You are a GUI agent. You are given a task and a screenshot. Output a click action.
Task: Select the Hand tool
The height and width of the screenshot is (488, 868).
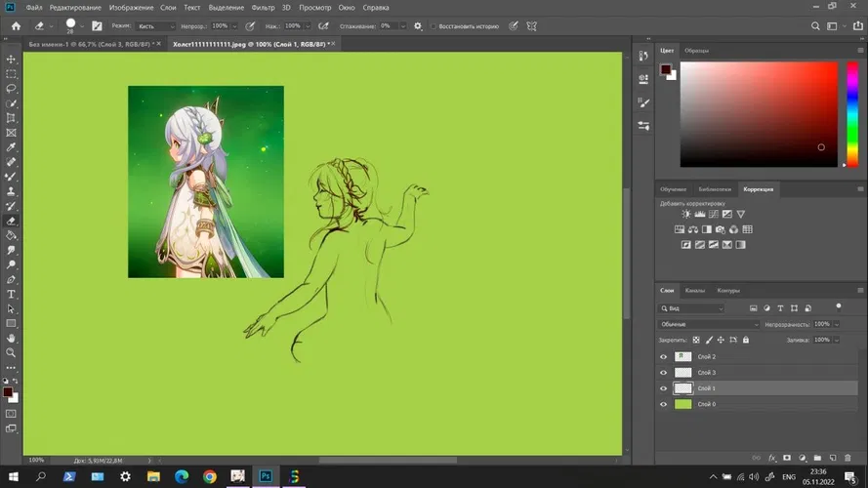coord(11,338)
